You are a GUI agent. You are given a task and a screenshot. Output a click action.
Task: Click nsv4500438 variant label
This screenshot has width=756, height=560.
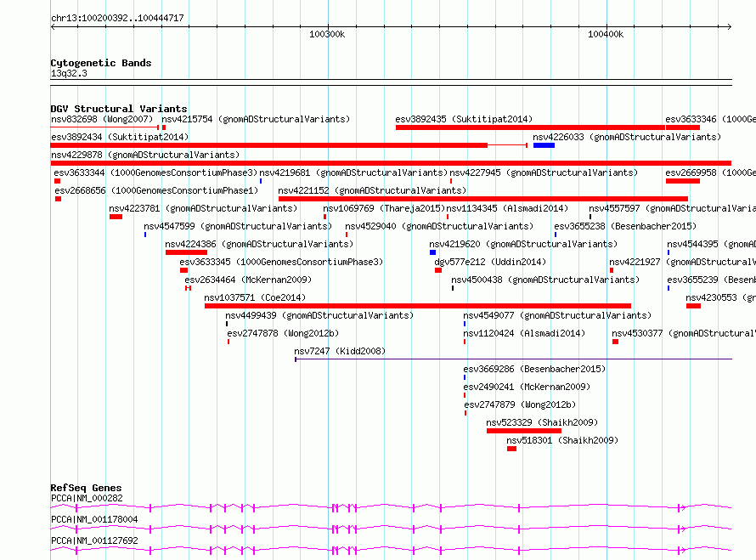546,280
